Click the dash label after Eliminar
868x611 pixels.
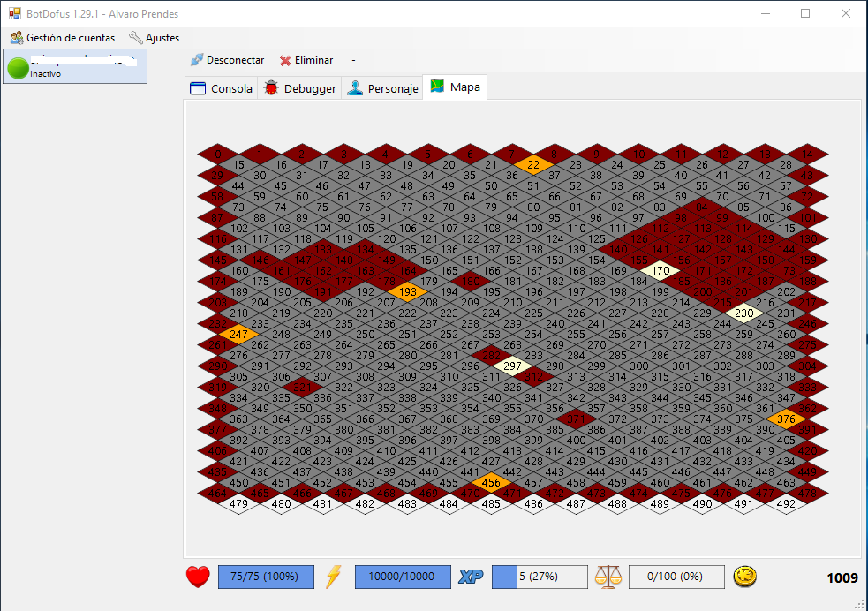click(354, 60)
